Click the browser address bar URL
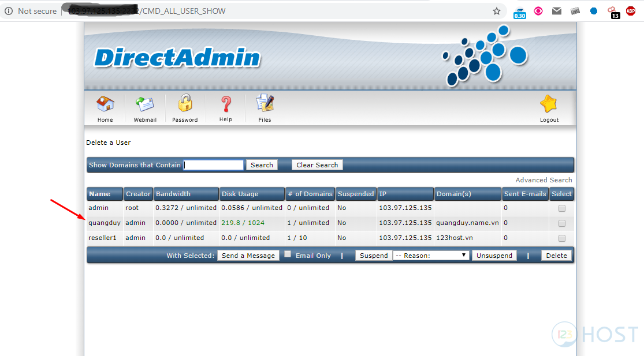This screenshot has width=644, height=356. click(x=147, y=11)
